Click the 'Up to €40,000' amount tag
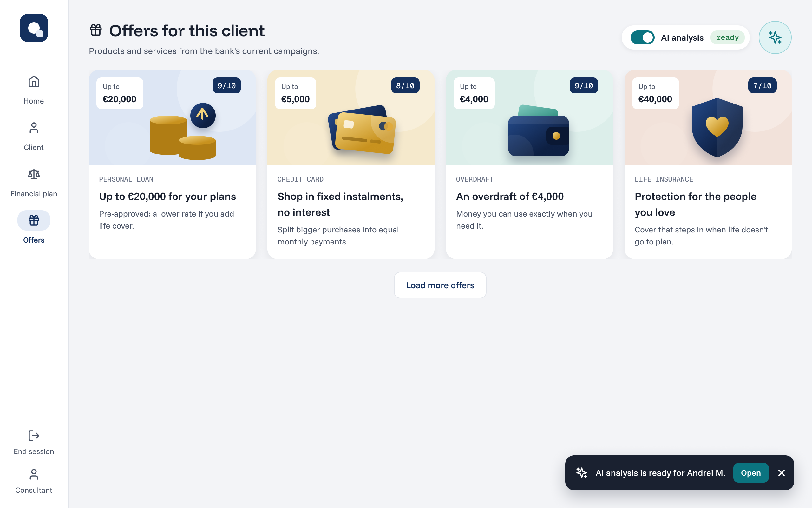Image resolution: width=812 pixels, height=508 pixels. click(655, 93)
